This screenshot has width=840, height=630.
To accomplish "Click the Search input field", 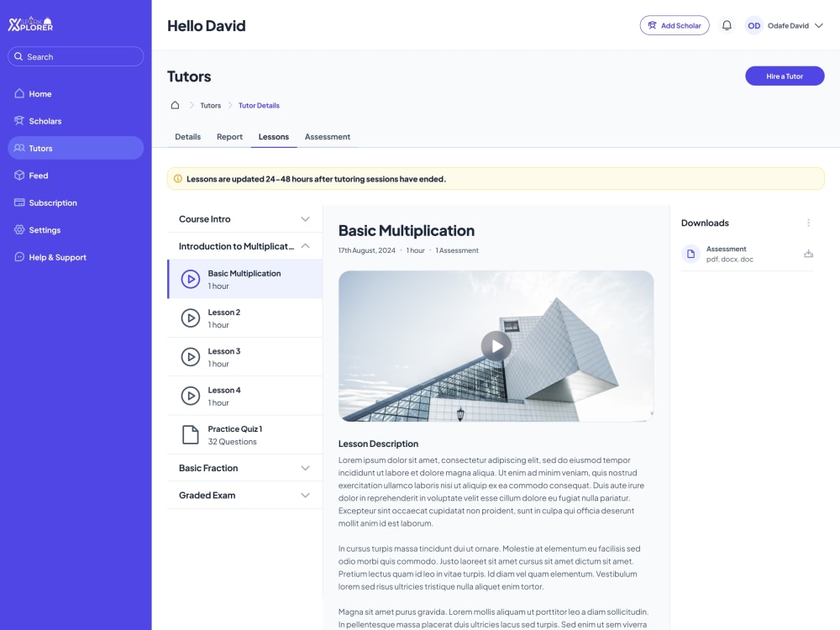I will click(x=76, y=56).
